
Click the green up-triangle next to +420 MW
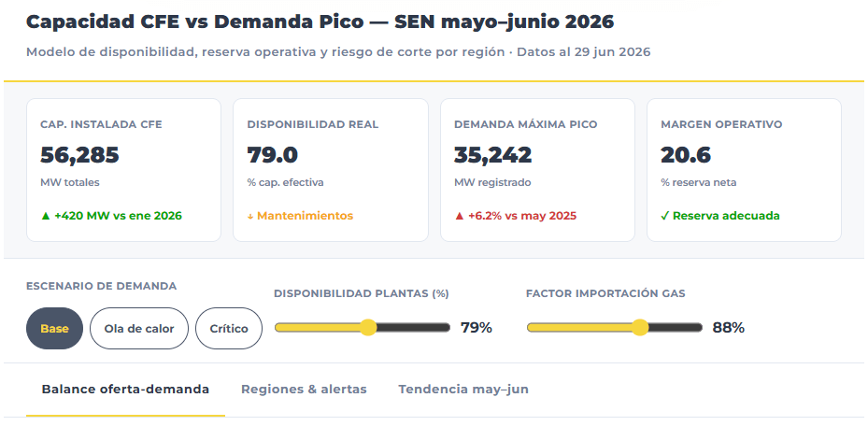(46, 216)
